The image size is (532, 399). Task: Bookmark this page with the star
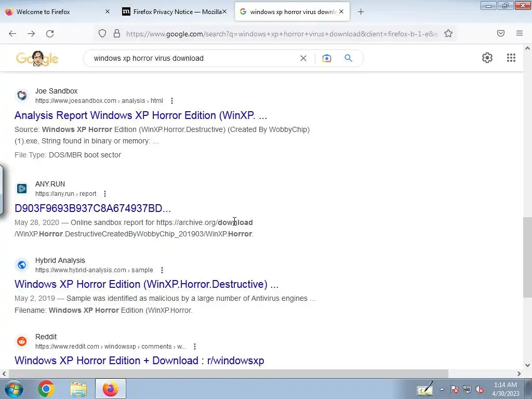pyautogui.click(x=448, y=33)
